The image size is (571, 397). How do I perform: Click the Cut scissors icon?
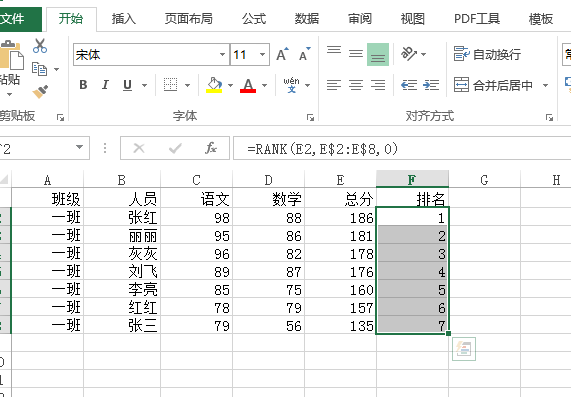click(x=40, y=46)
